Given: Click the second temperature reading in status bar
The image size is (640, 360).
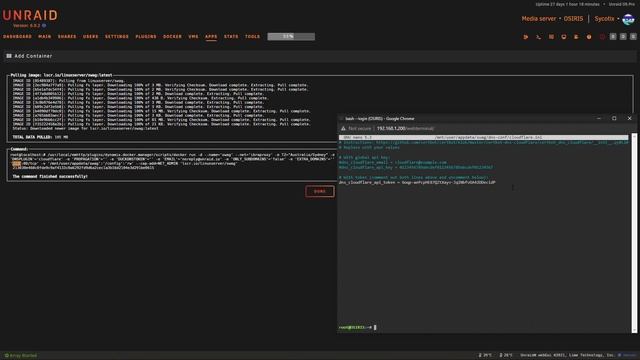Looking at the screenshot, I should tap(506, 356).
